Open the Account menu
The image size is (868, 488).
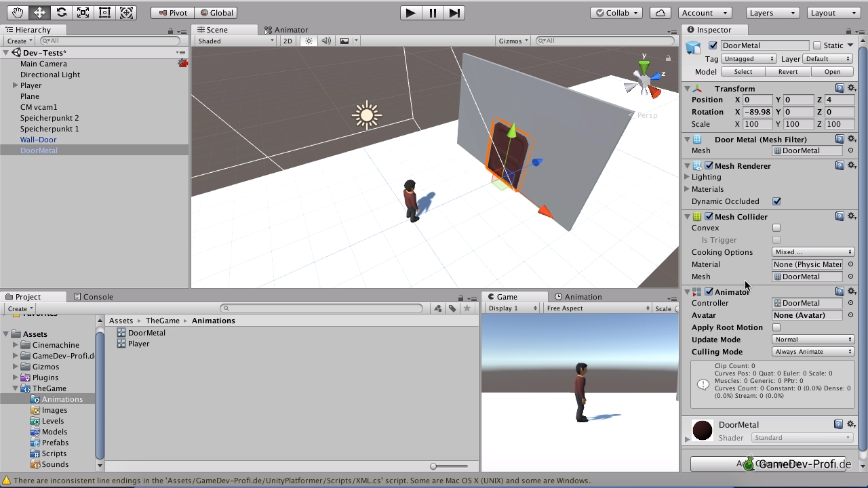(x=703, y=12)
